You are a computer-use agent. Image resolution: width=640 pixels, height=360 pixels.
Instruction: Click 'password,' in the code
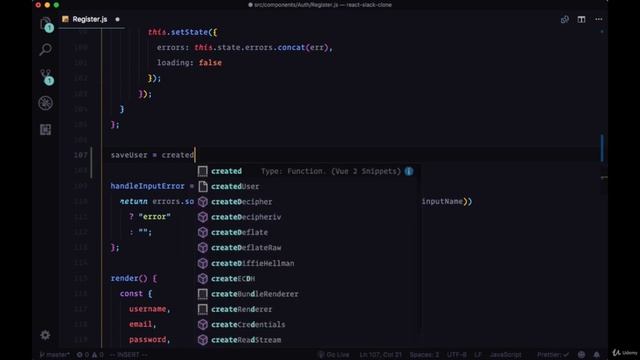(149, 340)
